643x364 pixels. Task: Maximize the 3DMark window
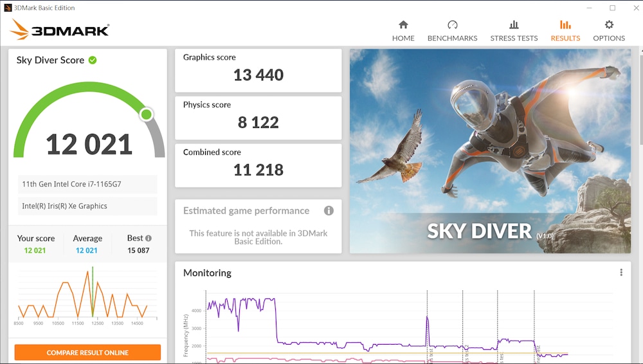point(612,8)
